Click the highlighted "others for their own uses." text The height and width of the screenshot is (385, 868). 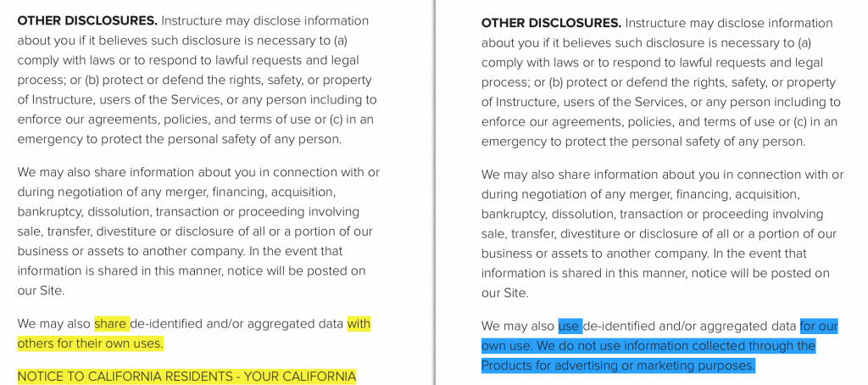(90, 343)
